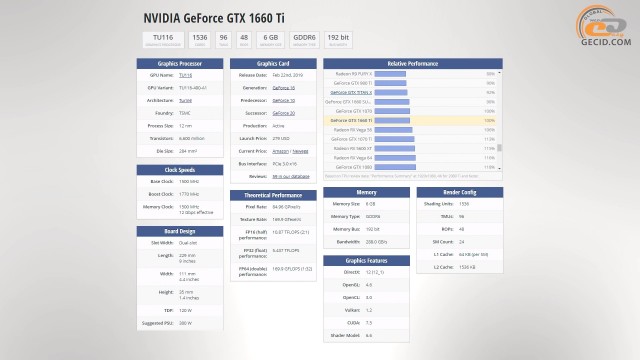Click the Relative Performance scrollbar thumb

499,148
